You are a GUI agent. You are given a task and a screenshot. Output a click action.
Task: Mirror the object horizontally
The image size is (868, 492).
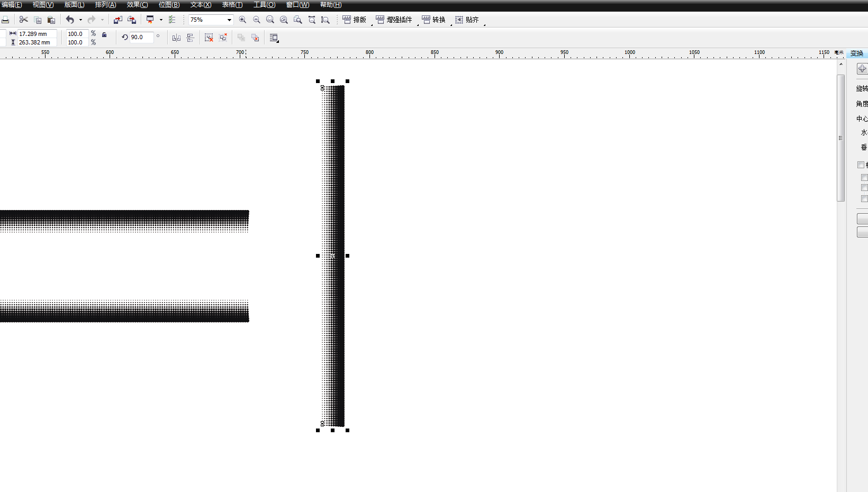(x=177, y=38)
